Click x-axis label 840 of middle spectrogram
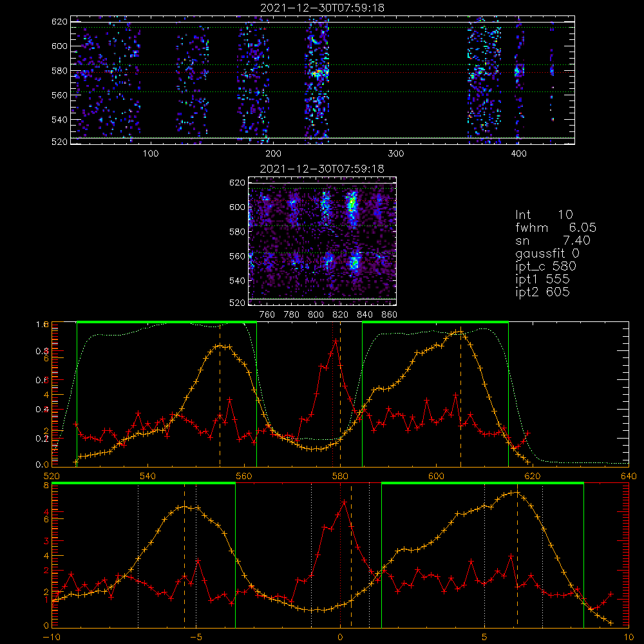Viewport: 644px width, 644px height. (x=365, y=315)
